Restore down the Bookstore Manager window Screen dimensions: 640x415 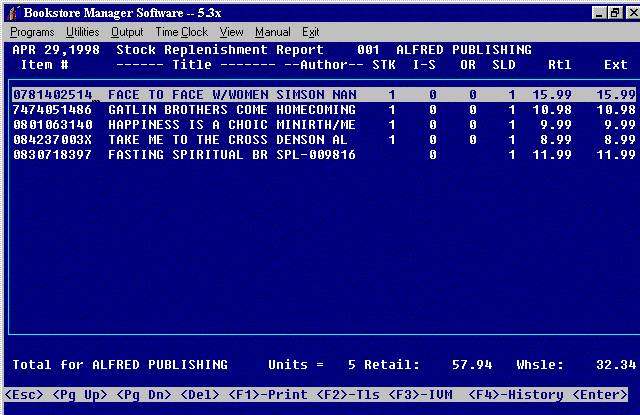click(x=614, y=13)
